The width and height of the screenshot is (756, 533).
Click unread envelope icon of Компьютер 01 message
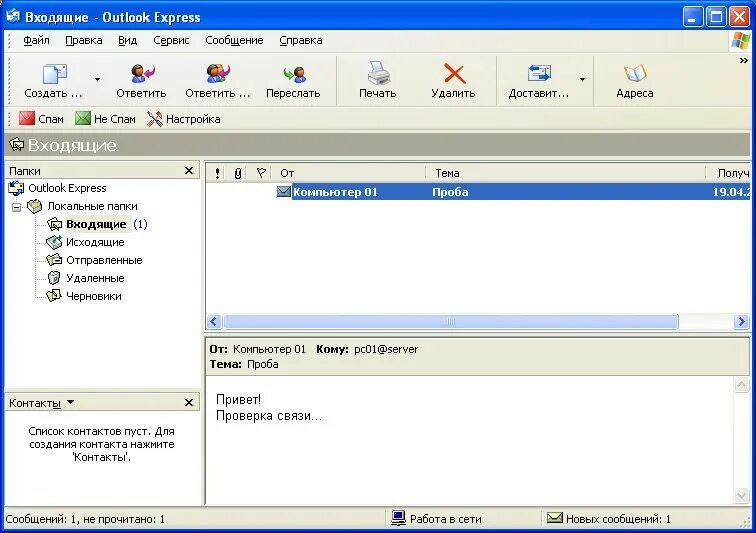click(x=284, y=191)
